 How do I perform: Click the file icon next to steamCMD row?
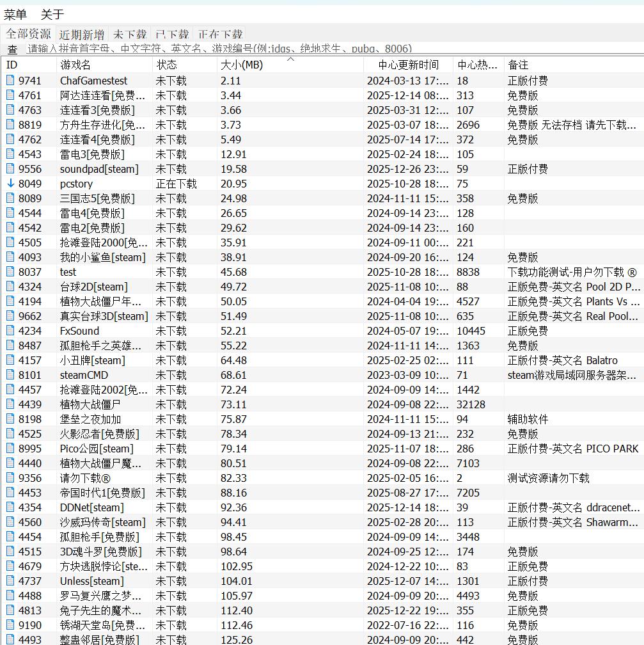[x=10, y=375]
